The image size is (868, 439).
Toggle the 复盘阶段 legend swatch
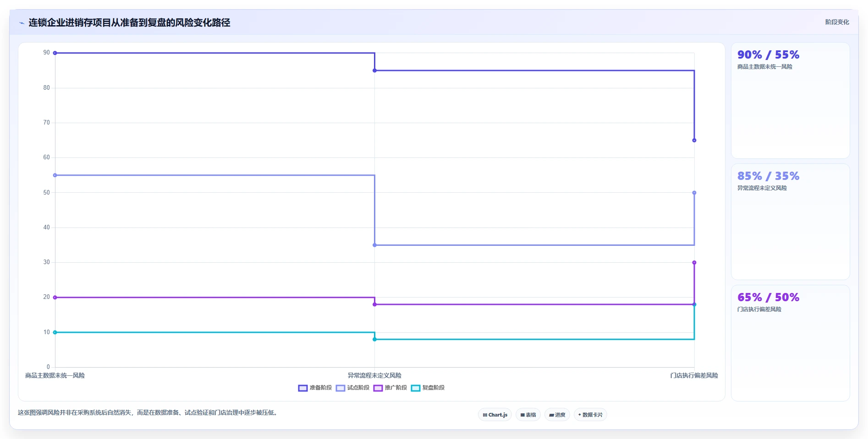click(x=416, y=388)
